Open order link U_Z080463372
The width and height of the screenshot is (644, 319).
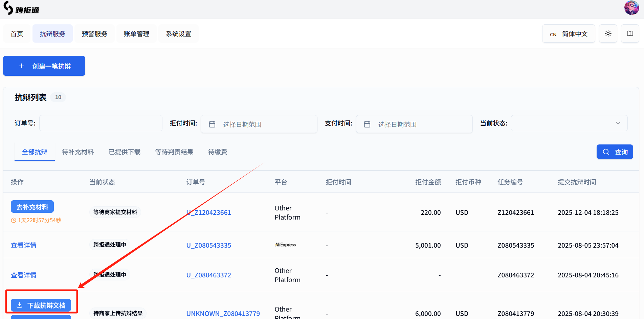pyautogui.click(x=209, y=275)
